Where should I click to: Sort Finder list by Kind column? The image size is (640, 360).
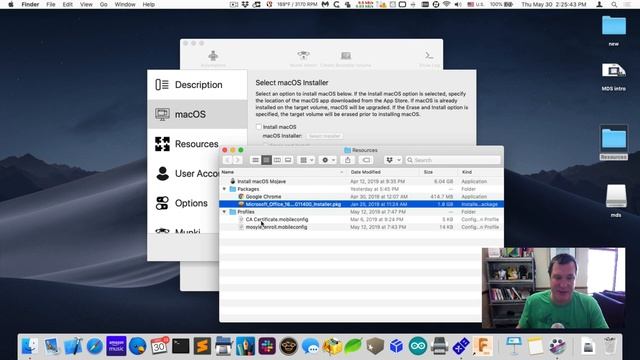tap(480, 172)
